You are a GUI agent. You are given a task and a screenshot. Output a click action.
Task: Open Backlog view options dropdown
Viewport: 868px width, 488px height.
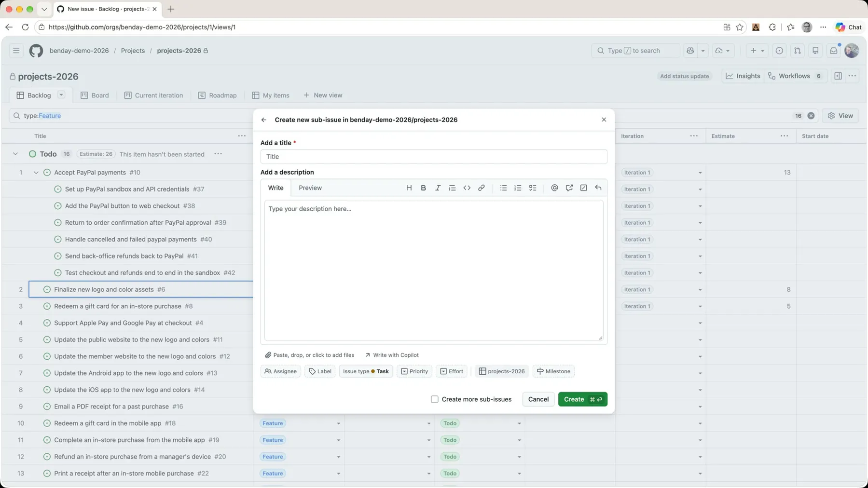[x=61, y=95]
